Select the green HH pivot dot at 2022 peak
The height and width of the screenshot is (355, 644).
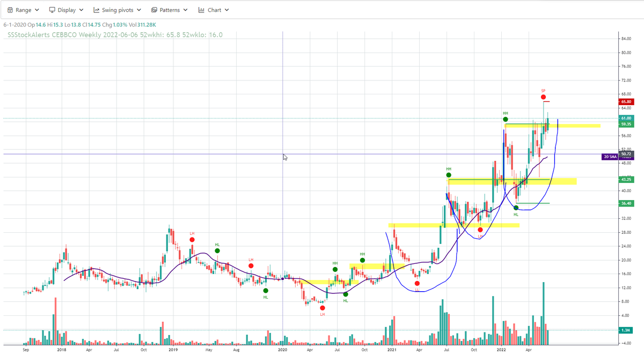(x=506, y=119)
